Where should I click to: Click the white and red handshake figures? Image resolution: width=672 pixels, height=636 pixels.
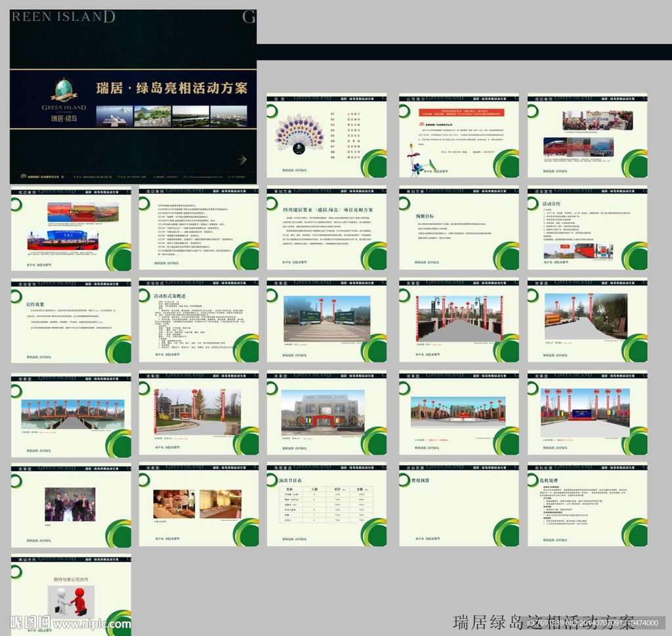coord(71,601)
